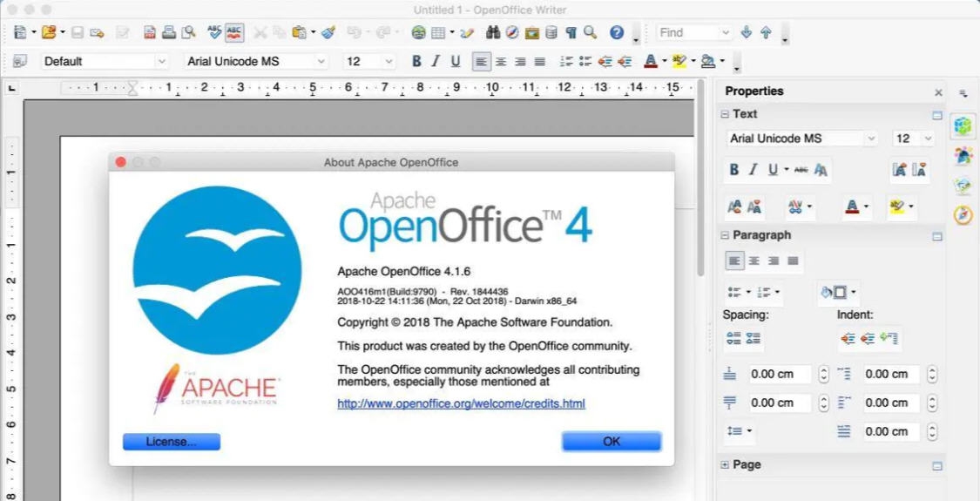Screen dimensions: 980x501
Task: Open font color dropdown arrow in toolbar
Action: coord(665,61)
